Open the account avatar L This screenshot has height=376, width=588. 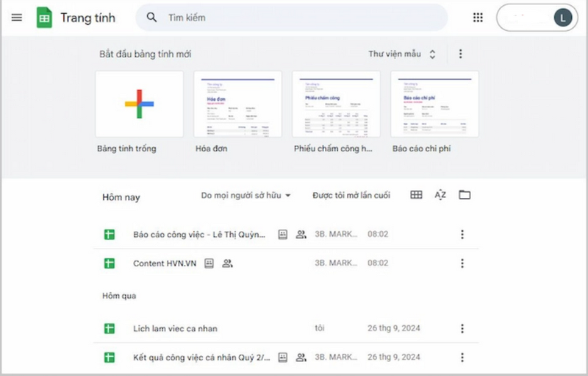[x=562, y=18]
